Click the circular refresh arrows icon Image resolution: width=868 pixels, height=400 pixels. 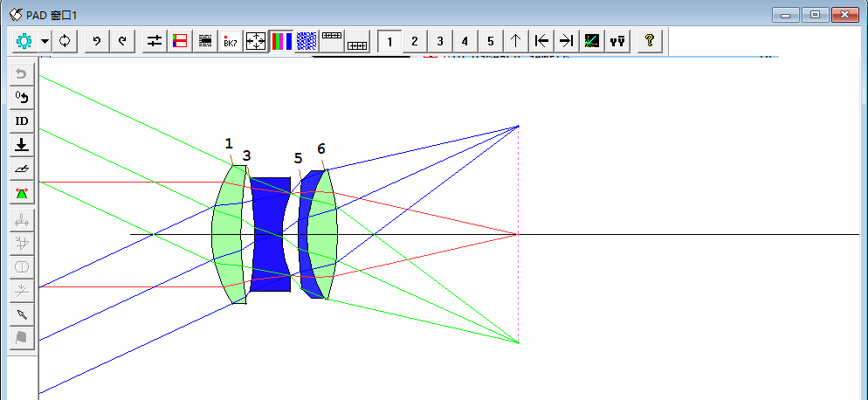[65, 41]
